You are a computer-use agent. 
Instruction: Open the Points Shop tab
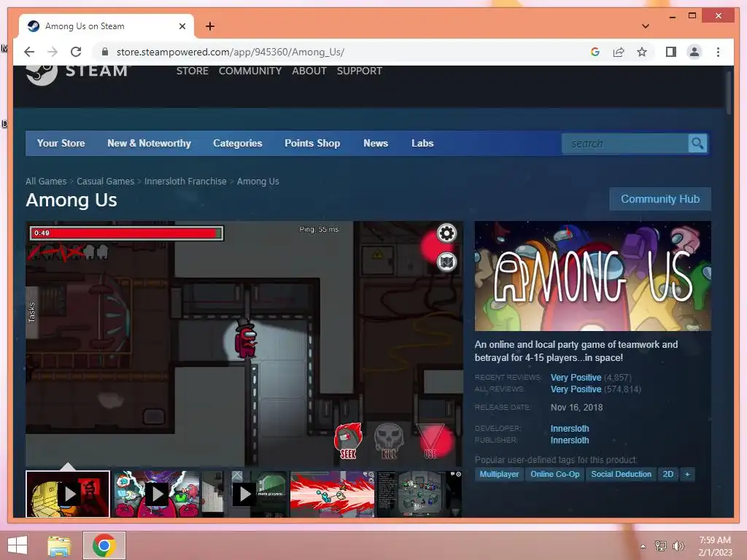[312, 144]
